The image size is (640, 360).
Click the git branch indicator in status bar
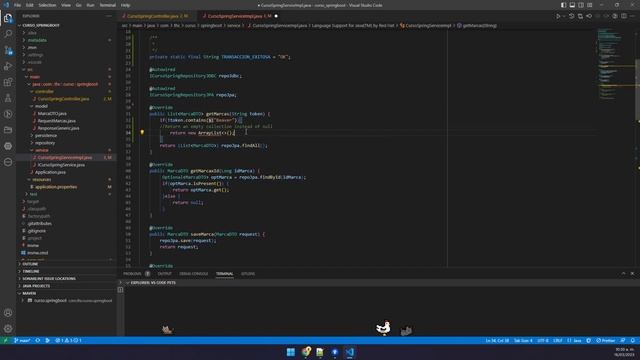[22, 340]
